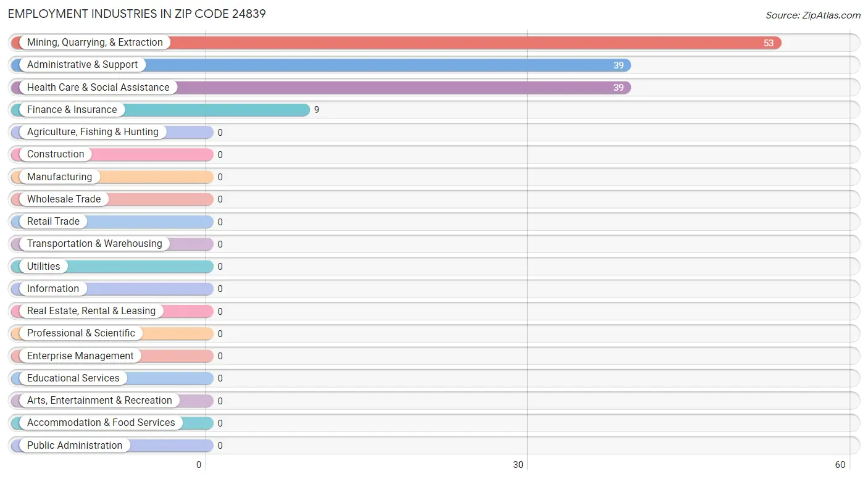Click the 0 value beside Manufacturing

[220, 177]
